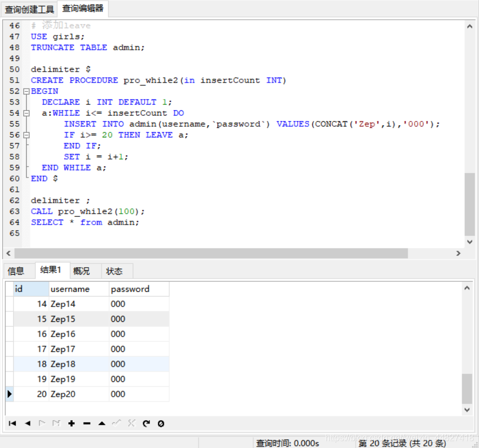Viewport: 479px width, 448px height.
Task: Stop loading with circle-slash icon
Action: pos(161,423)
